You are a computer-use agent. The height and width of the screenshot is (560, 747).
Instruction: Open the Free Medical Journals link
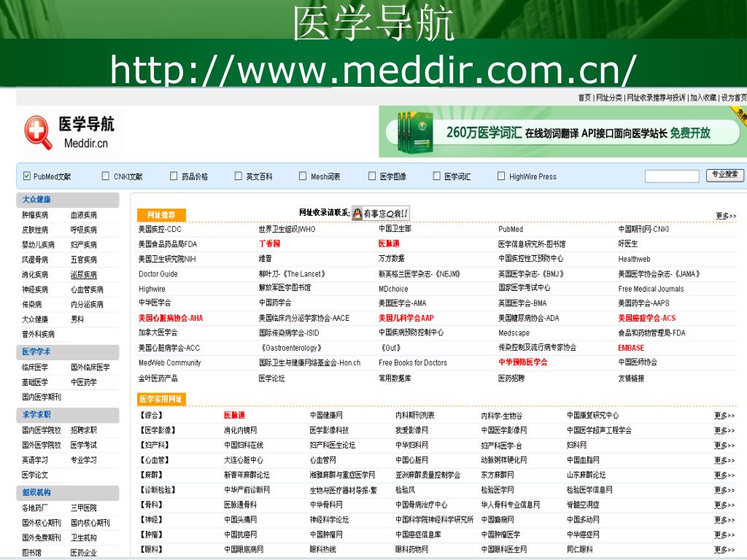pos(651,289)
